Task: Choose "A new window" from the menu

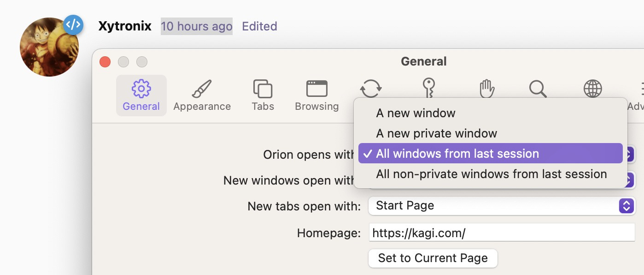Action: tap(416, 113)
